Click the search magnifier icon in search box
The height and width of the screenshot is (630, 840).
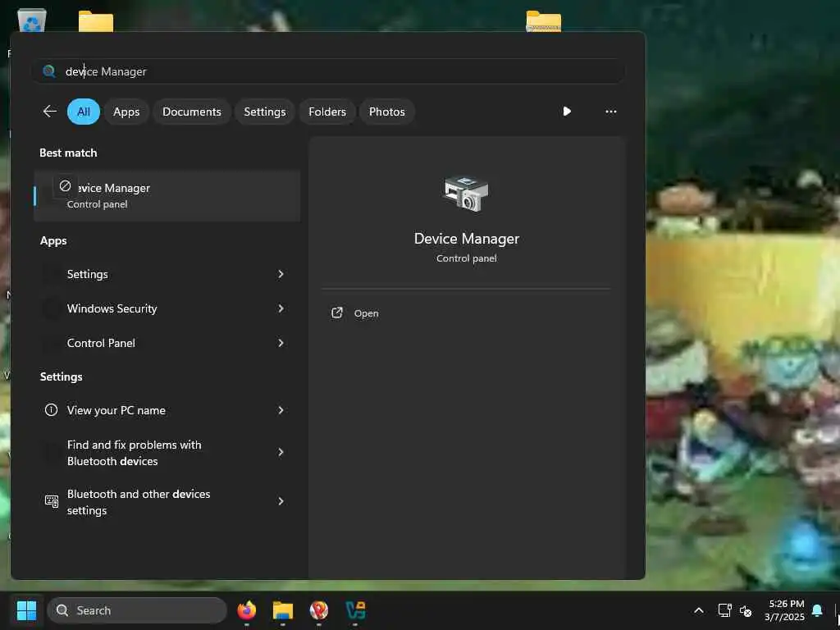(x=49, y=71)
